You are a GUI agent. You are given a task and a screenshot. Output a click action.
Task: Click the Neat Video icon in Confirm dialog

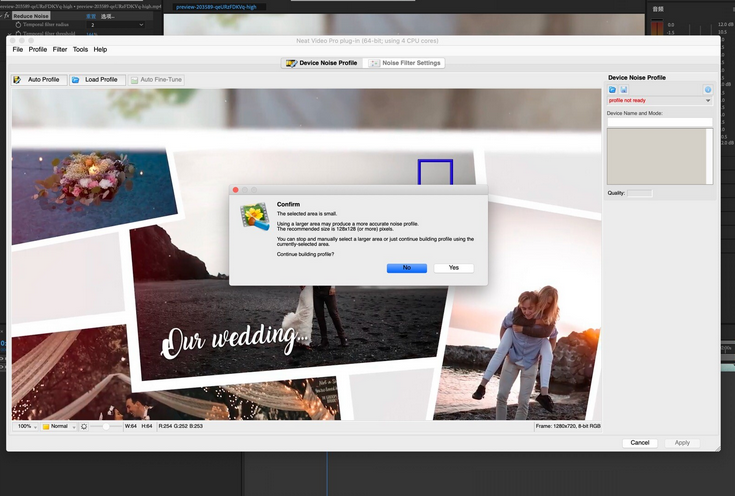pos(255,216)
